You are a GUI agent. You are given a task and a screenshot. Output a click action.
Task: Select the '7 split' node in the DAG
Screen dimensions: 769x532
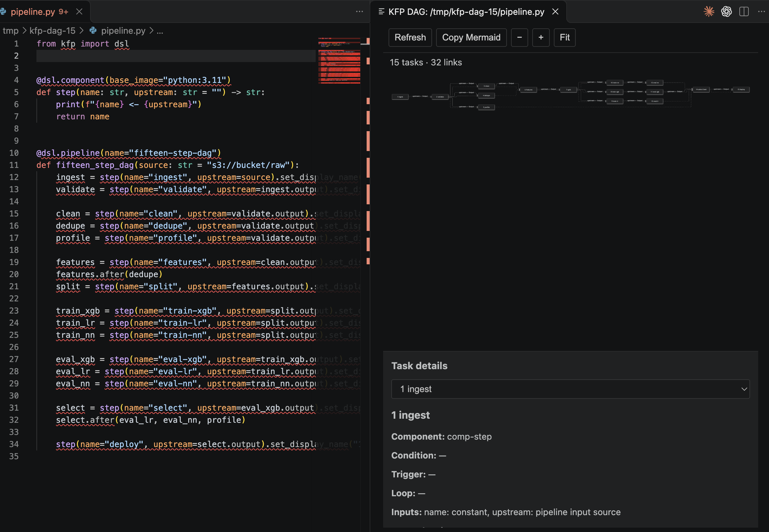[569, 90]
